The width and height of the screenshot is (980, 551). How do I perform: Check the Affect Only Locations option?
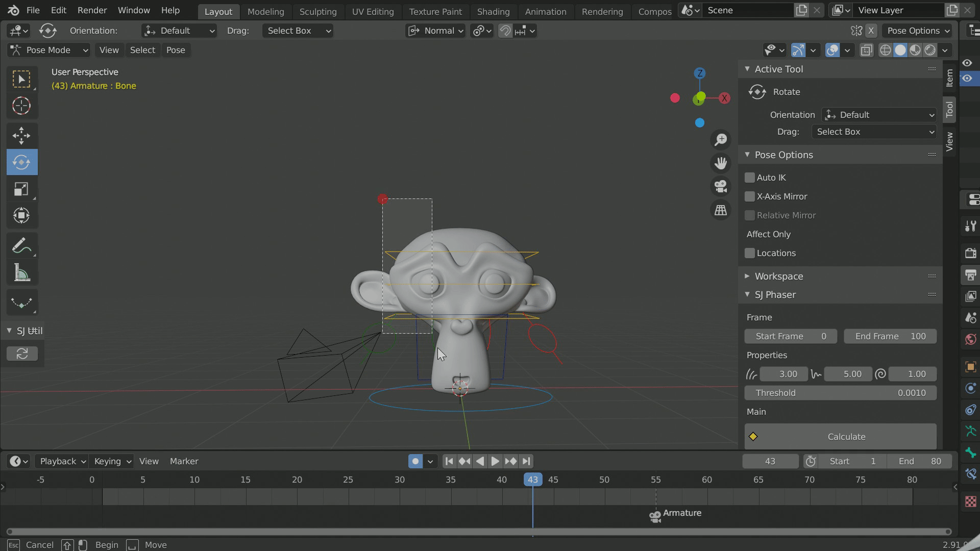[750, 253]
